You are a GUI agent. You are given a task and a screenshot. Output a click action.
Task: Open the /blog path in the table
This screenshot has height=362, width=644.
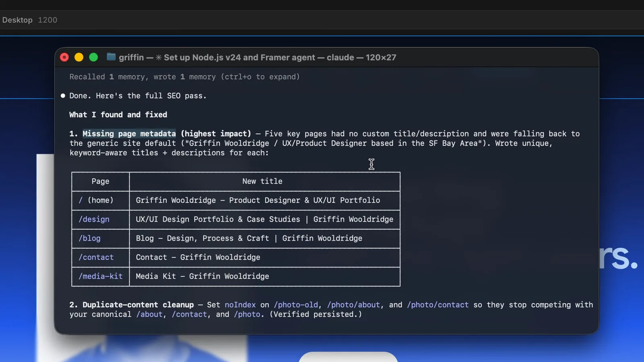(x=89, y=238)
